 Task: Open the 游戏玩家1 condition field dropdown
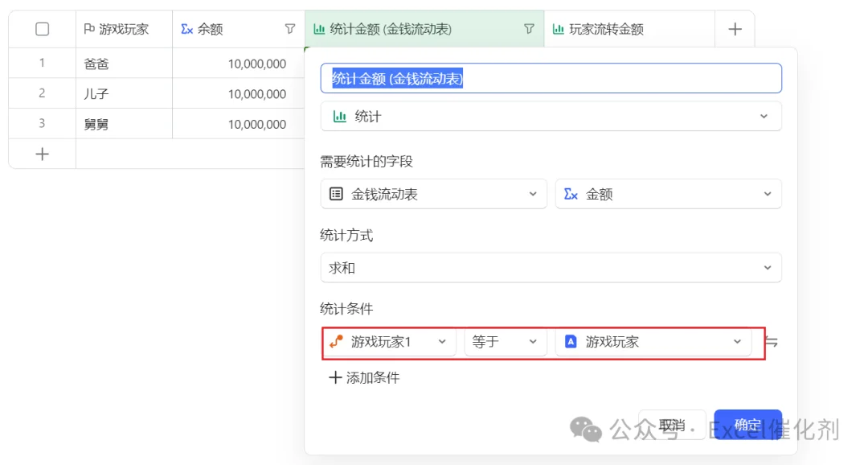[x=389, y=342]
